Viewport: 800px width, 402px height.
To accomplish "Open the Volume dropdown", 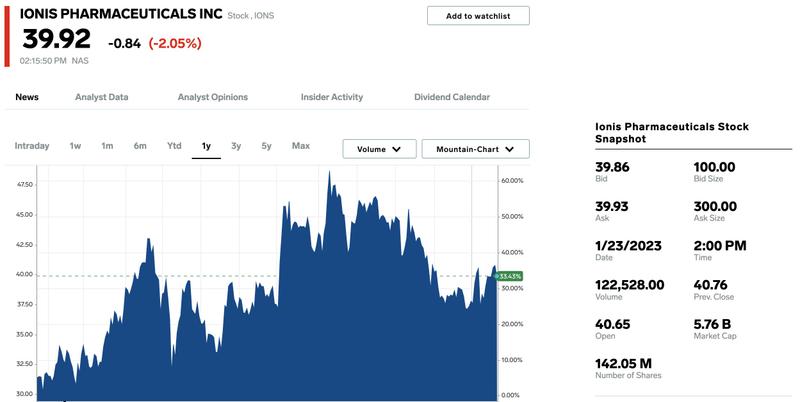I will coord(379,149).
